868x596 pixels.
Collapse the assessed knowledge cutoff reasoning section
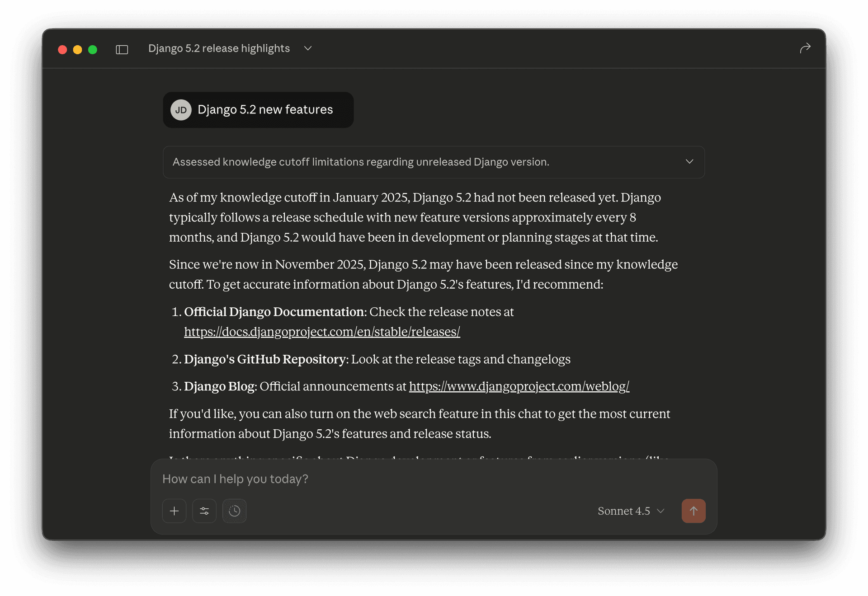pyautogui.click(x=689, y=161)
